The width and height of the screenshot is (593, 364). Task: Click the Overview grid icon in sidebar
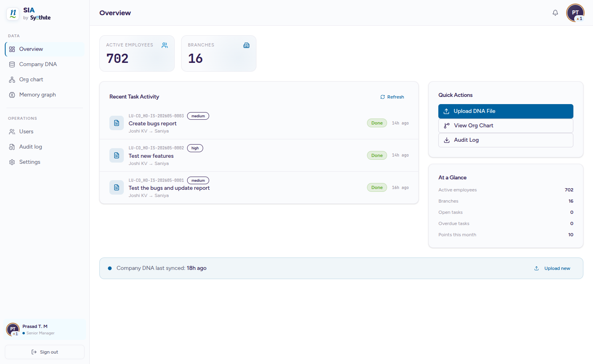click(12, 49)
